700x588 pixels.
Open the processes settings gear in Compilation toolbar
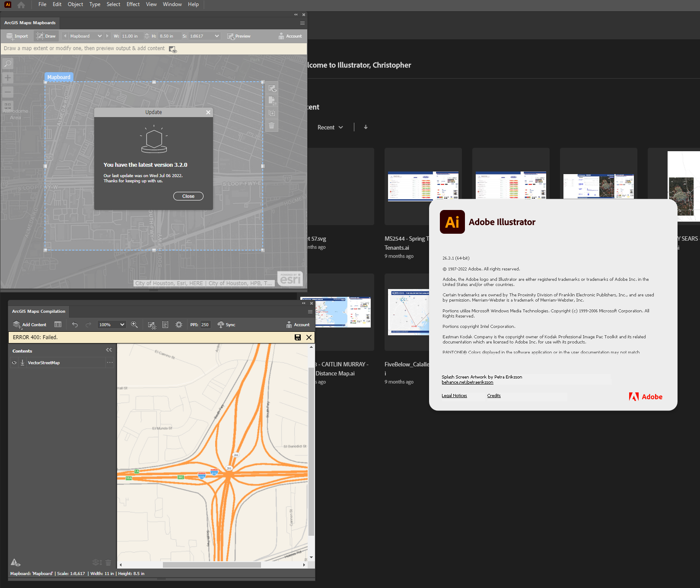tap(179, 324)
